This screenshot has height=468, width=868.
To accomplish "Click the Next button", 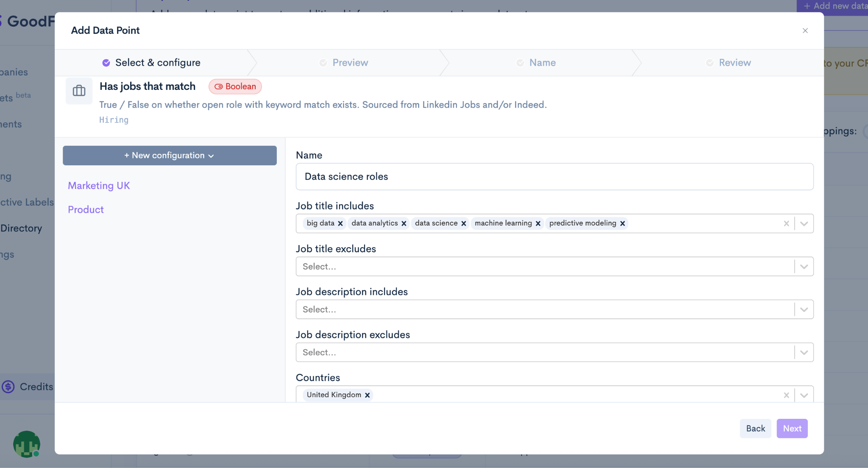I will point(792,429).
